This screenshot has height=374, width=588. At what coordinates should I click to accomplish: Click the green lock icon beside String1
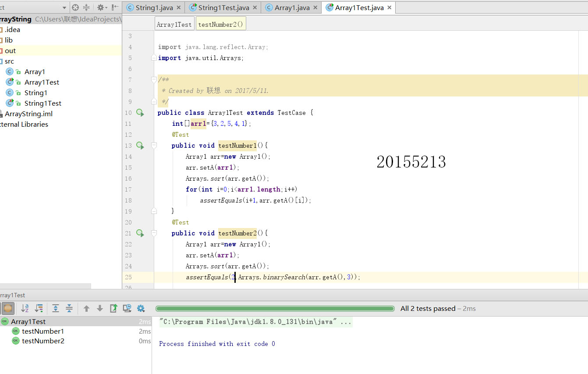coord(18,93)
